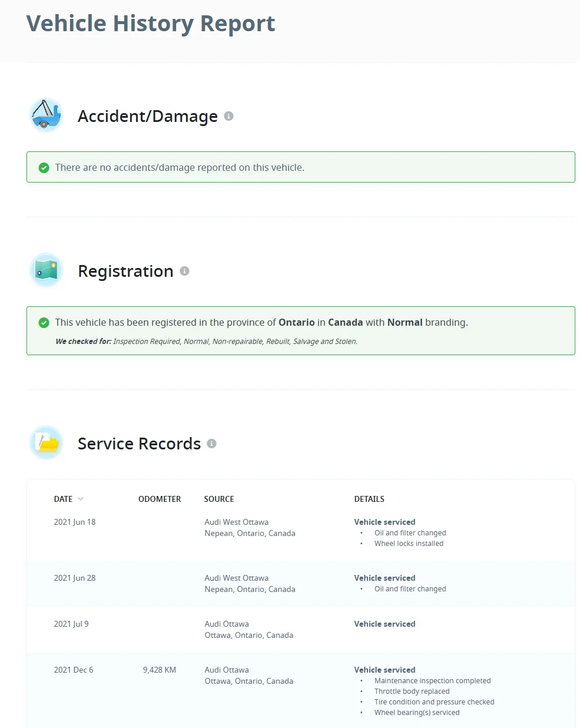Click the Accident/Damage section heading

click(x=148, y=116)
